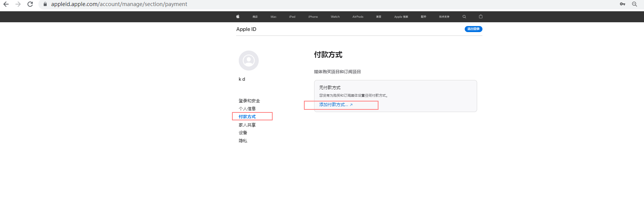The width and height of the screenshot is (644, 203).
Task: Open the 商店 nav menu item
Action: [x=255, y=17]
